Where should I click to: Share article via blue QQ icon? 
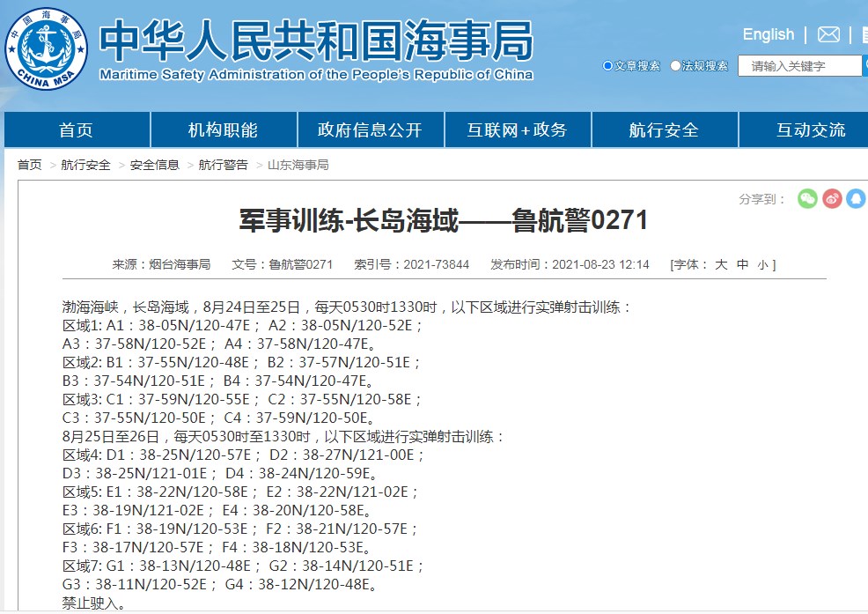point(857,198)
